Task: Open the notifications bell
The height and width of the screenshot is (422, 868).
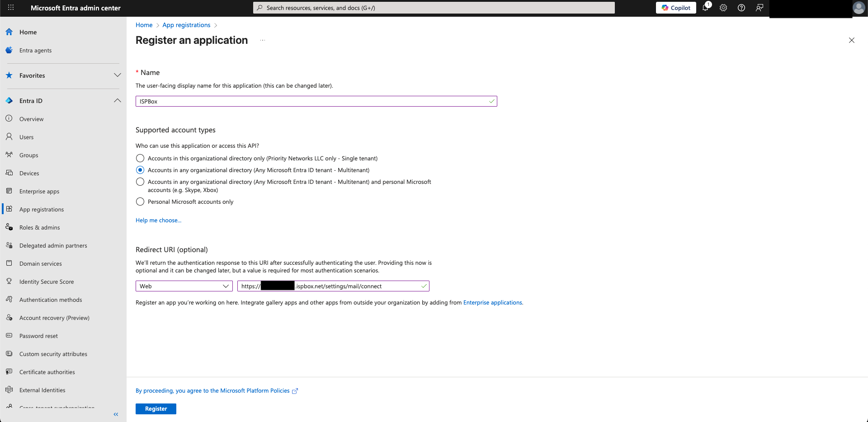Action: (706, 8)
